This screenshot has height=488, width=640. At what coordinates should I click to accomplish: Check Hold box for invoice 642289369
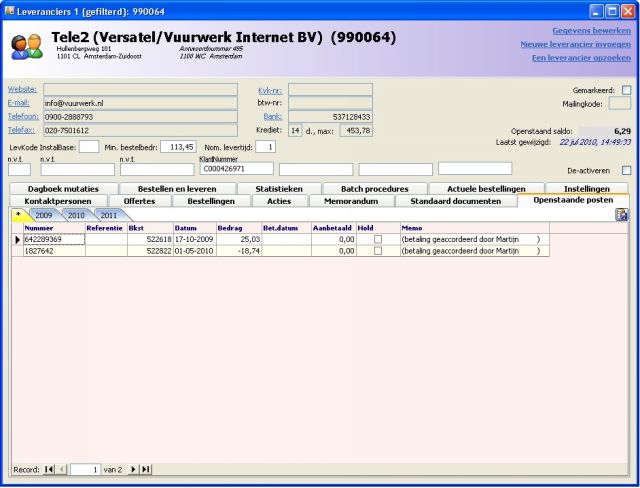tap(378, 240)
